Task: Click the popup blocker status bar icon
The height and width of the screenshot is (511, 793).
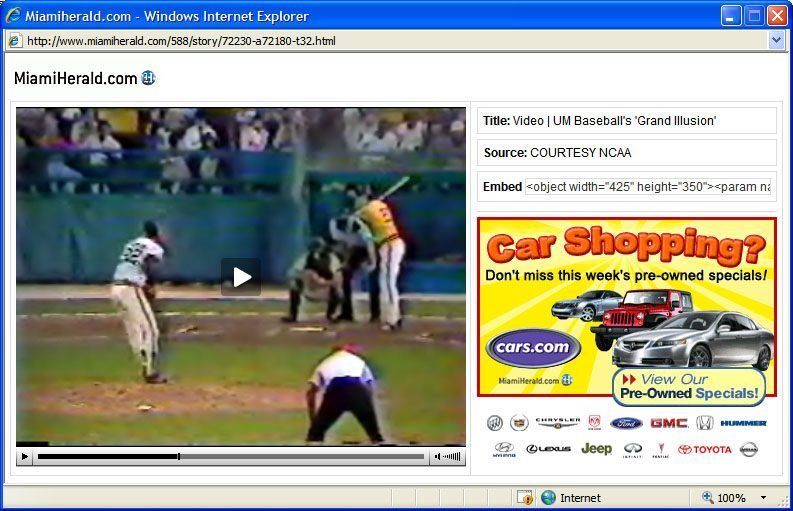Action: (525, 498)
